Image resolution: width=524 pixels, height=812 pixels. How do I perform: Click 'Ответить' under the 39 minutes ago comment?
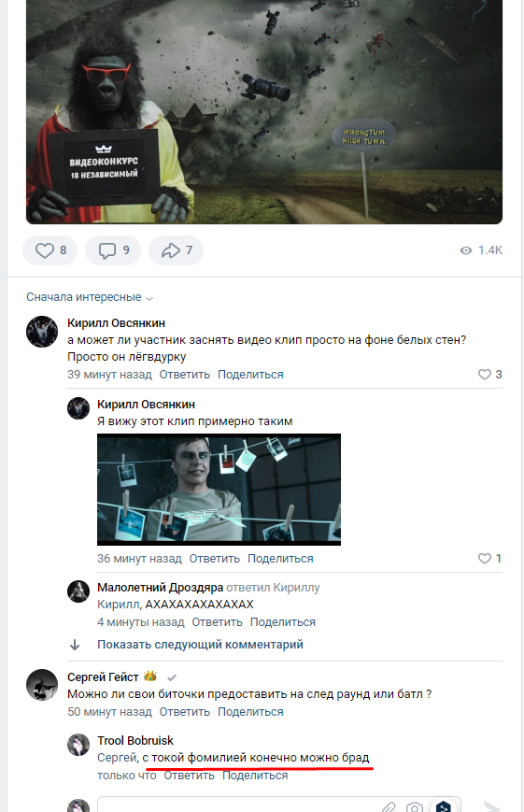click(184, 375)
